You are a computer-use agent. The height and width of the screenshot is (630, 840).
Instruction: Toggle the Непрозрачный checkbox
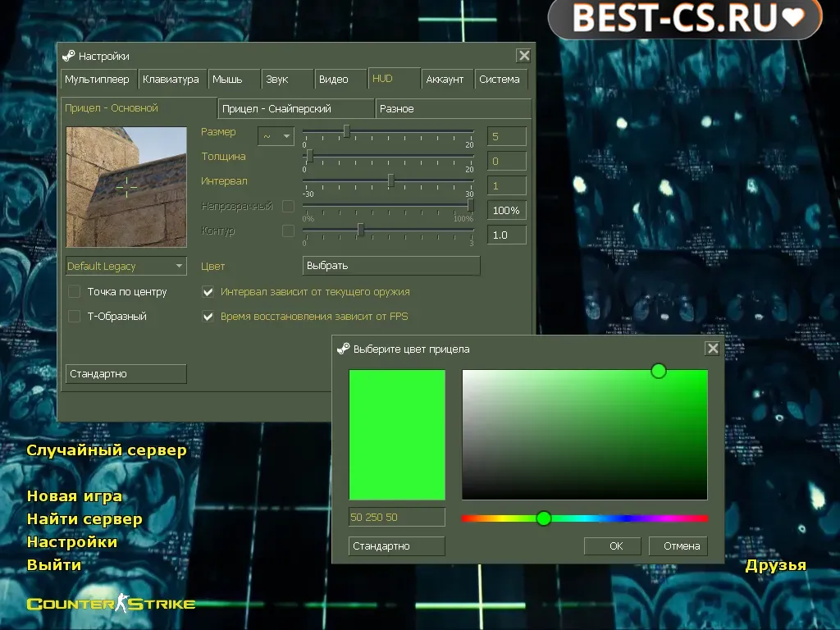(x=288, y=206)
